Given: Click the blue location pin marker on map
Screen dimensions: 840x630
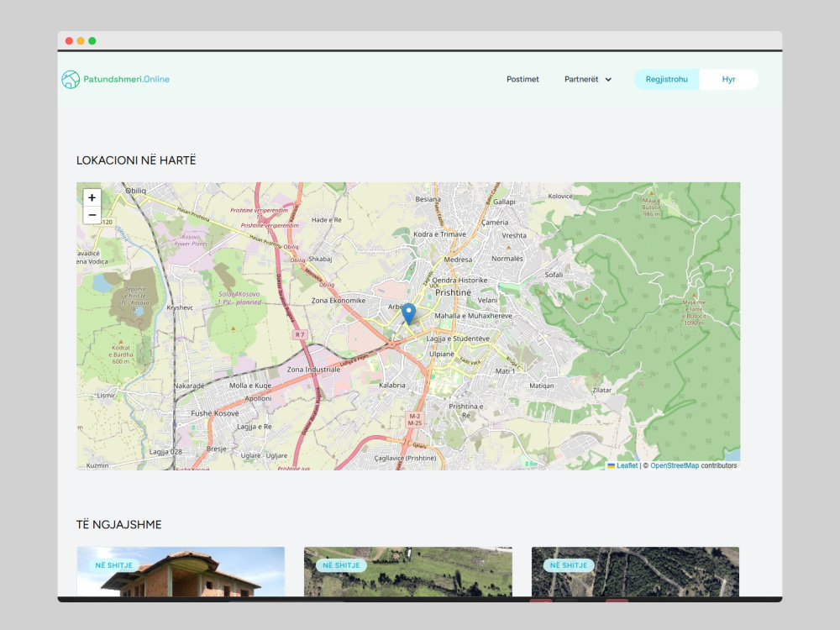Looking at the screenshot, I should coord(408,313).
